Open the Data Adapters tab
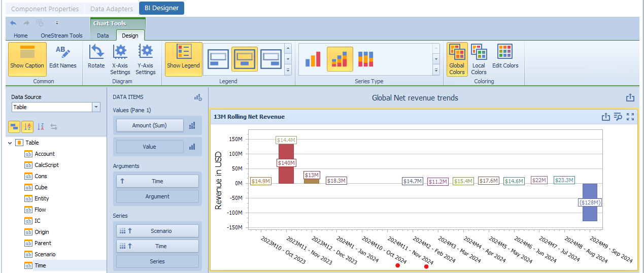Screen dimensions: 644x273 111,9
